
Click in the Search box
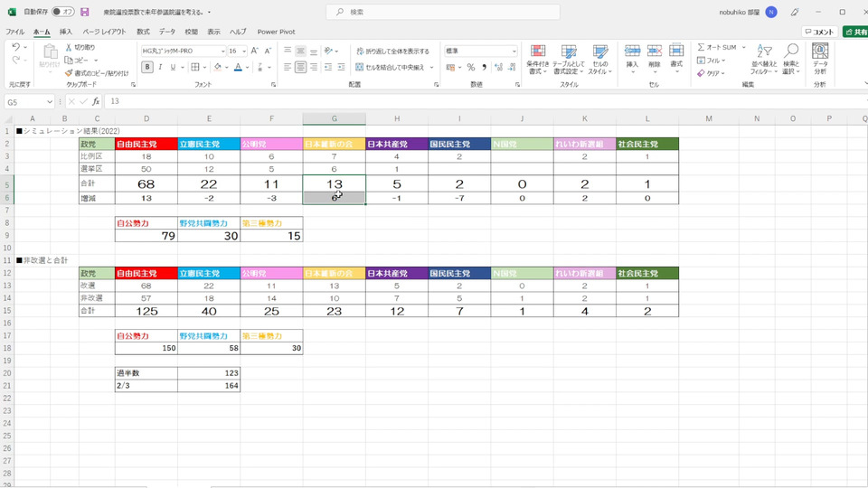(x=443, y=12)
